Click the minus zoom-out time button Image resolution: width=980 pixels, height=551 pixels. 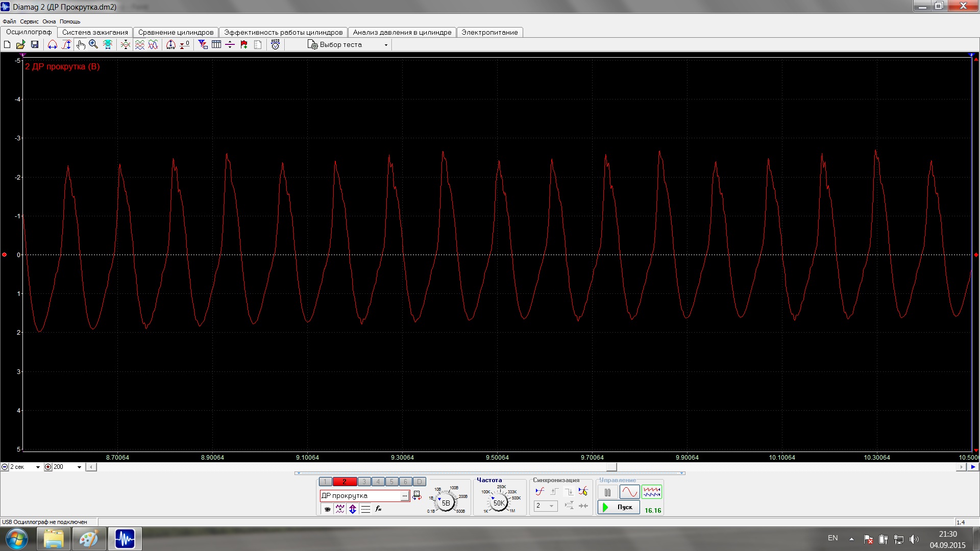coord(5,467)
